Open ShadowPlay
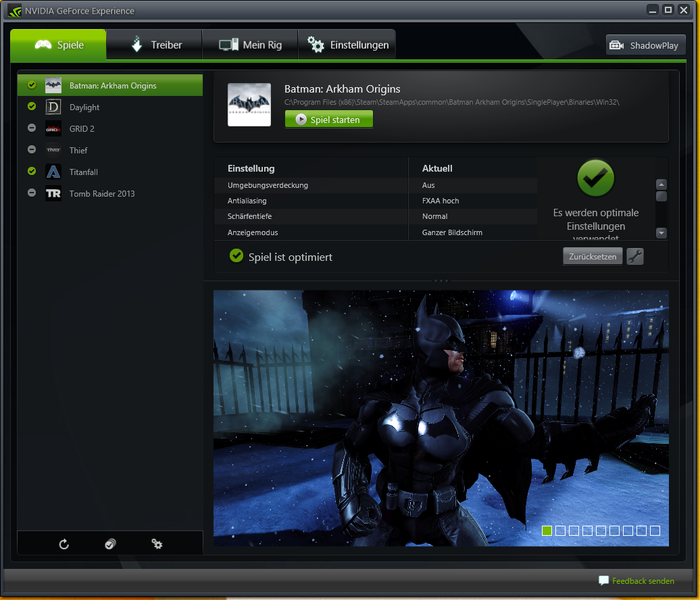The height and width of the screenshot is (600, 700). 645,45
